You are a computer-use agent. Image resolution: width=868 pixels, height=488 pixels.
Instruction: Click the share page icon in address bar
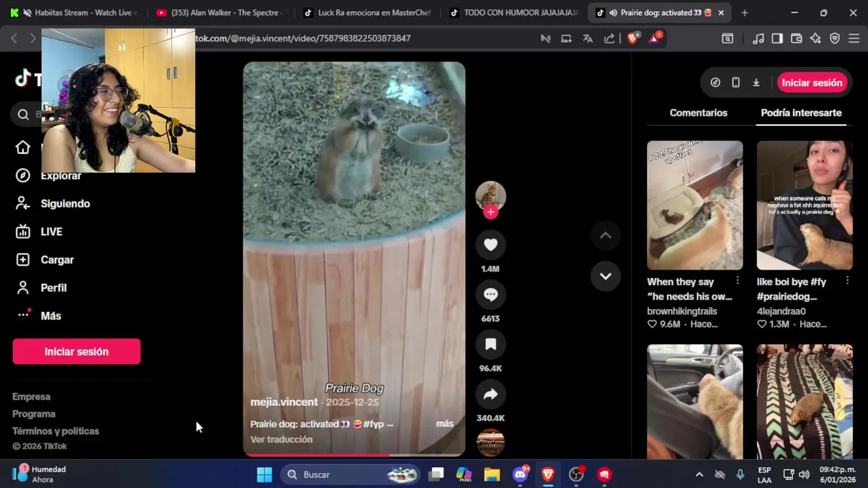pos(609,39)
